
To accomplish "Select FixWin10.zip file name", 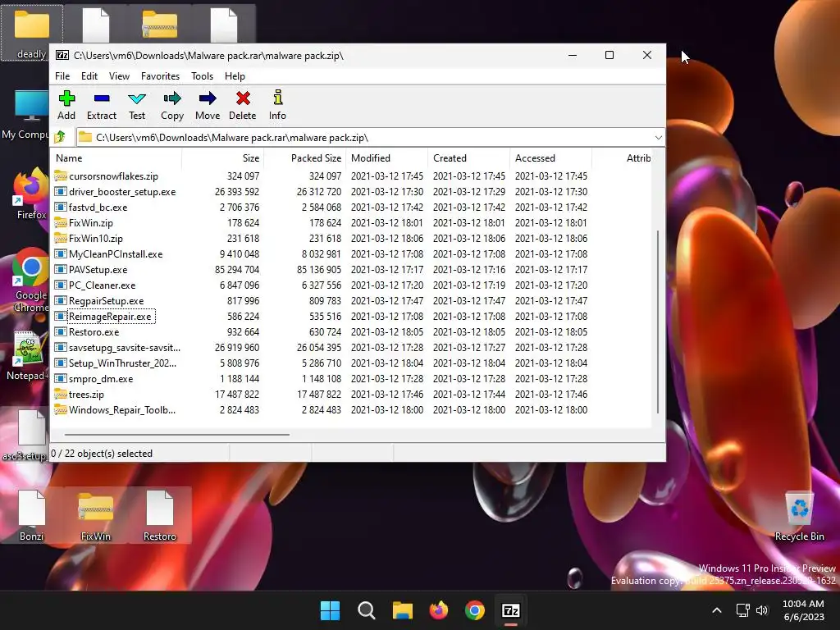I will click(x=96, y=239).
